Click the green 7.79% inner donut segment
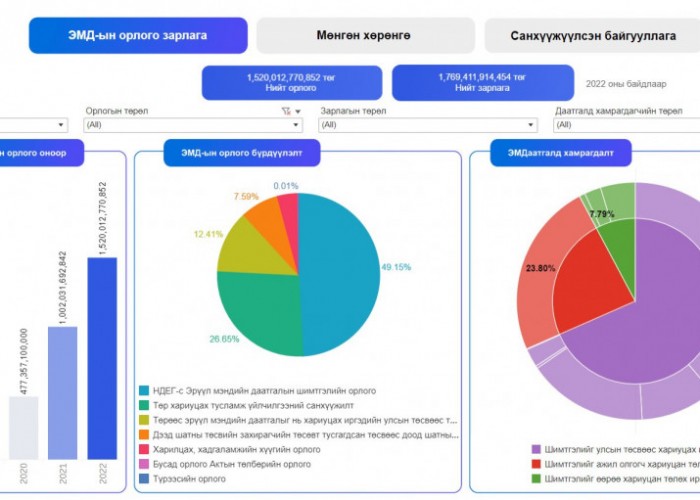700x500 pixels. [x=621, y=250]
